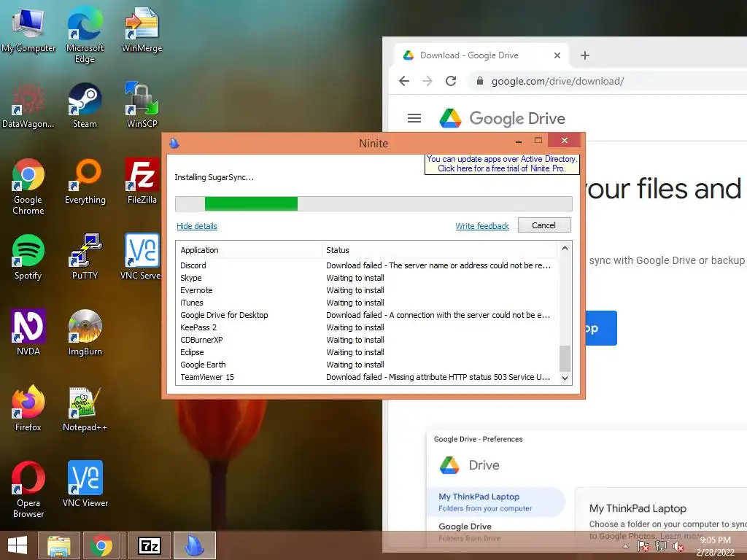
Task: Select My ThinkPad Laptop in Drive preferences
Action: [x=495, y=502]
